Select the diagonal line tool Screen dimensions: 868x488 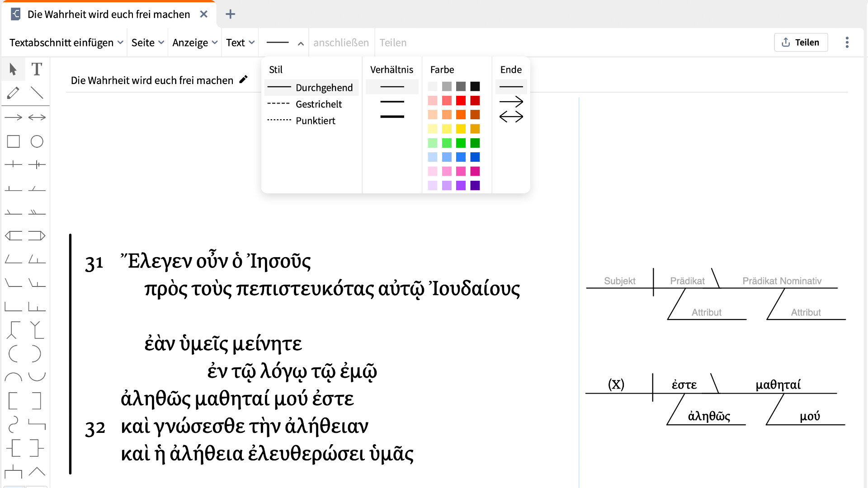pyautogui.click(x=37, y=93)
